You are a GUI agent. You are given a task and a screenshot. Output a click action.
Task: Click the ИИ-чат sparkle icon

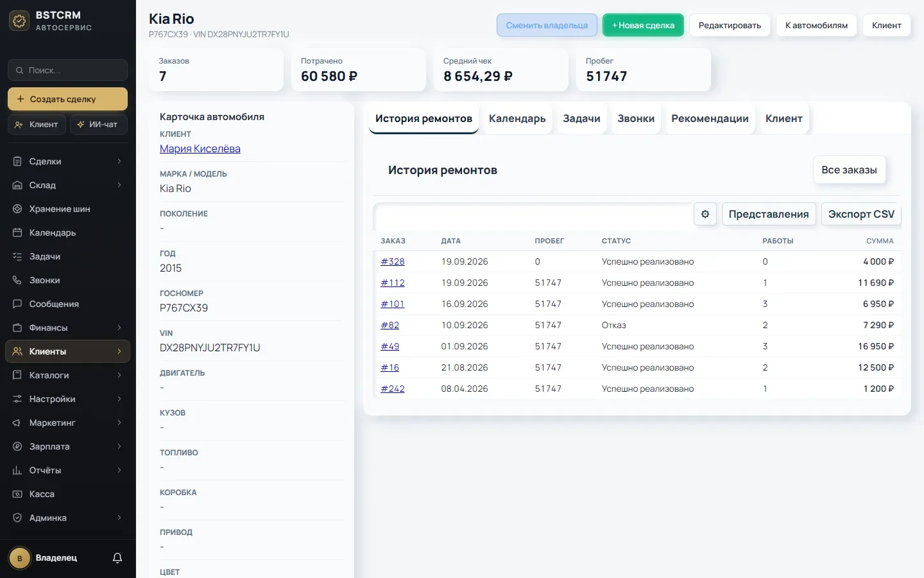click(81, 125)
